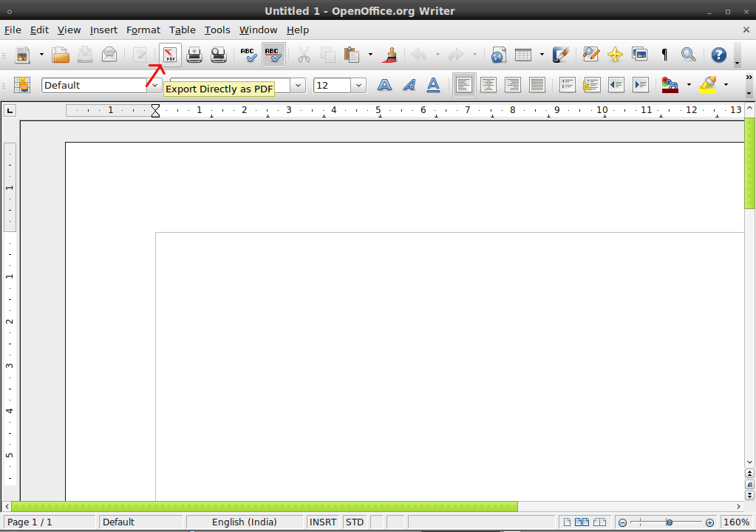The width and height of the screenshot is (756, 532).
Task: Open the Table menu
Action: [x=182, y=30]
